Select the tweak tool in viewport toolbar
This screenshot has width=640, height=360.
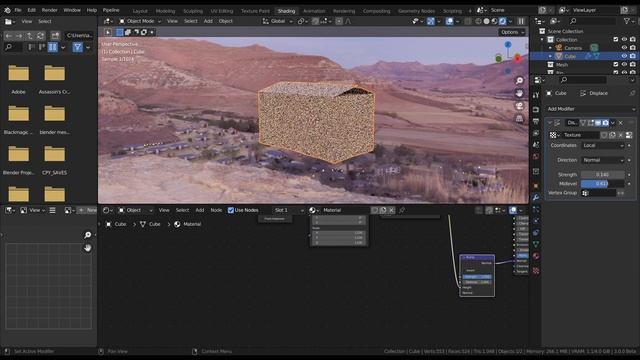(x=108, y=32)
